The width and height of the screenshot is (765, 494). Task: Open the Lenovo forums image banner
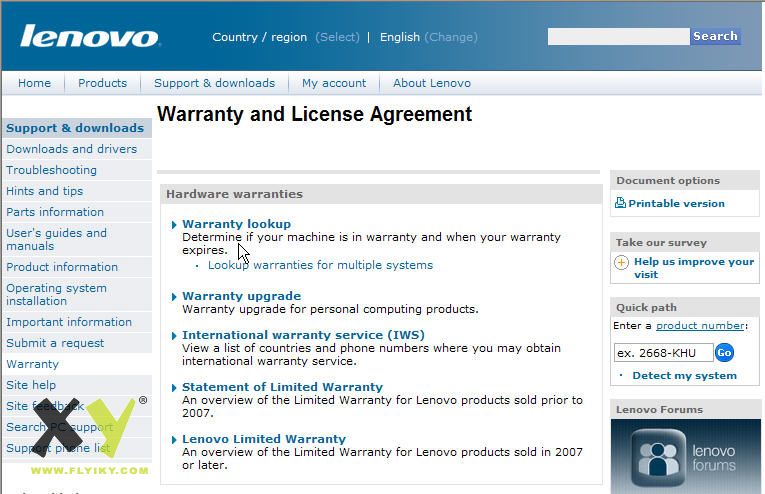click(x=685, y=456)
